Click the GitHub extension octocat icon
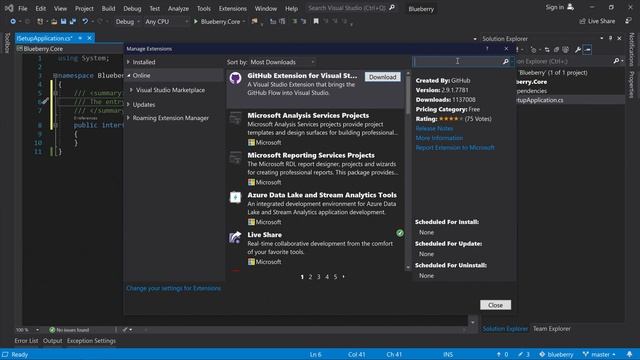640x360 pixels. click(236, 78)
